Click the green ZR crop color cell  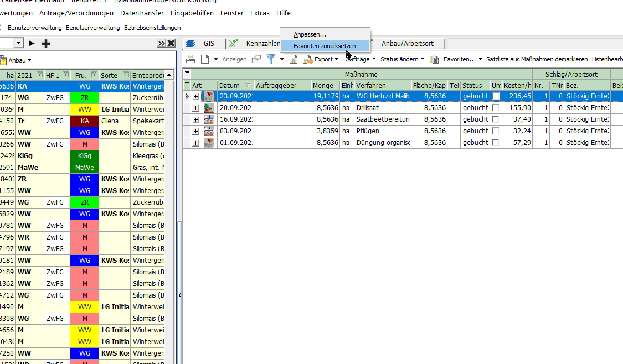click(x=85, y=98)
